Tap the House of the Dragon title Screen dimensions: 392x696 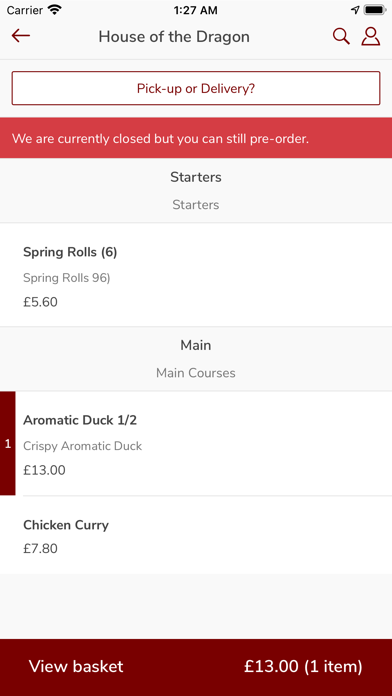click(x=174, y=36)
